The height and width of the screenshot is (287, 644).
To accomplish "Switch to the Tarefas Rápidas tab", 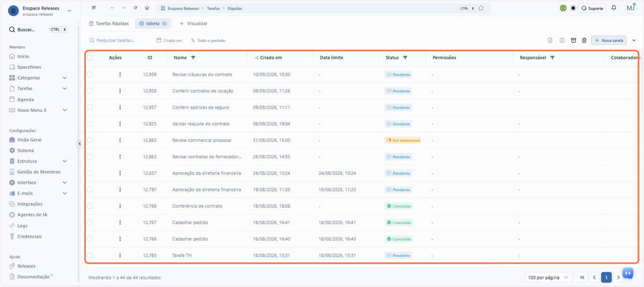I will (109, 24).
